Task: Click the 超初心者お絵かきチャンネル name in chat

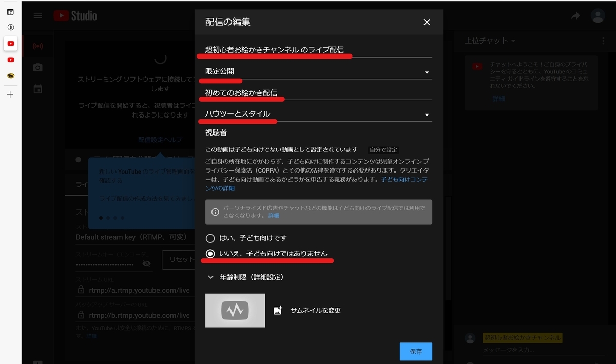Action: [x=522, y=338]
